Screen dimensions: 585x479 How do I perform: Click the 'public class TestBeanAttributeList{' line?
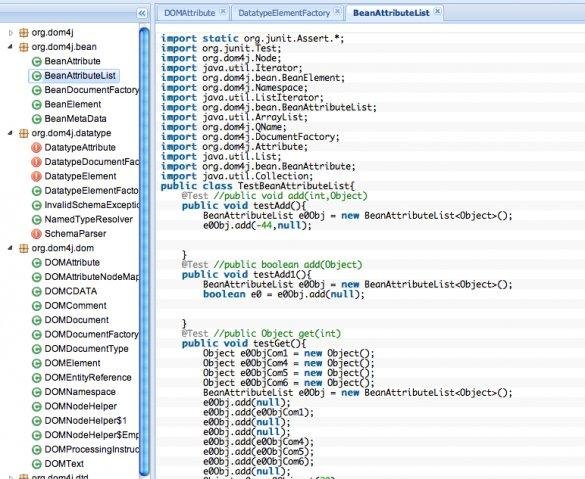tap(258, 186)
